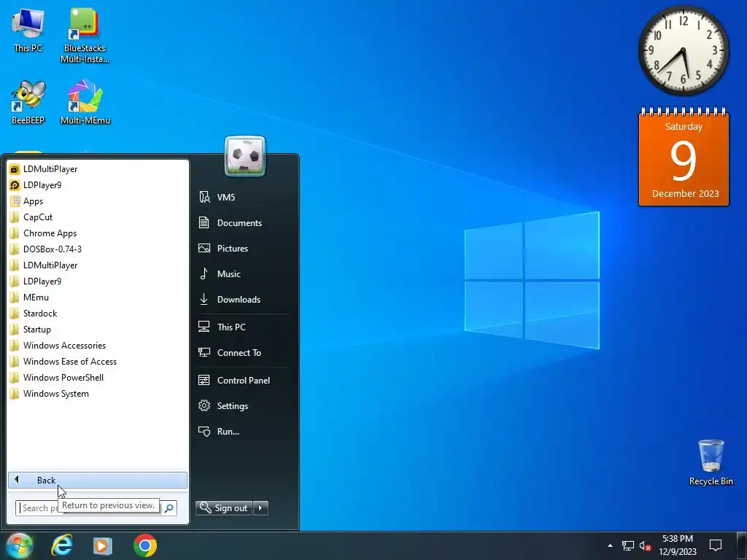Expand Windows Ease of Access folder
The image size is (747, 560).
98,362
